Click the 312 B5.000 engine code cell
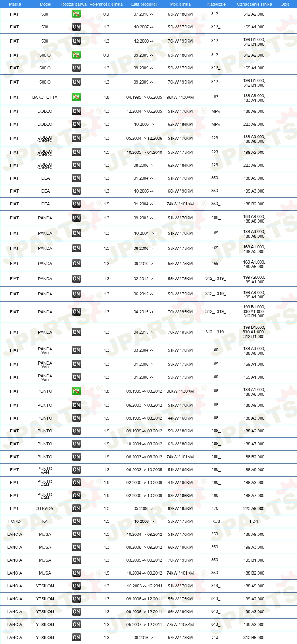The image size is (297, 644). tap(254, 638)
